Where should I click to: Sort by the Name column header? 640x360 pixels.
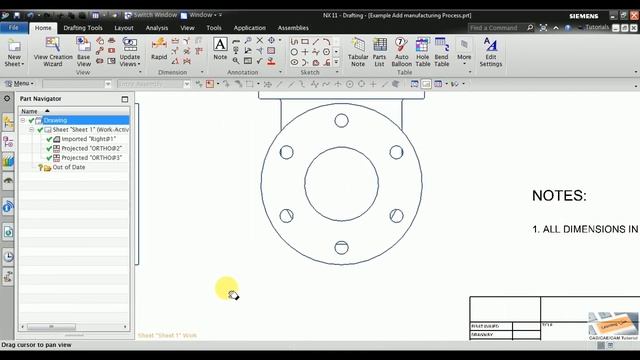tap(74, 111)
